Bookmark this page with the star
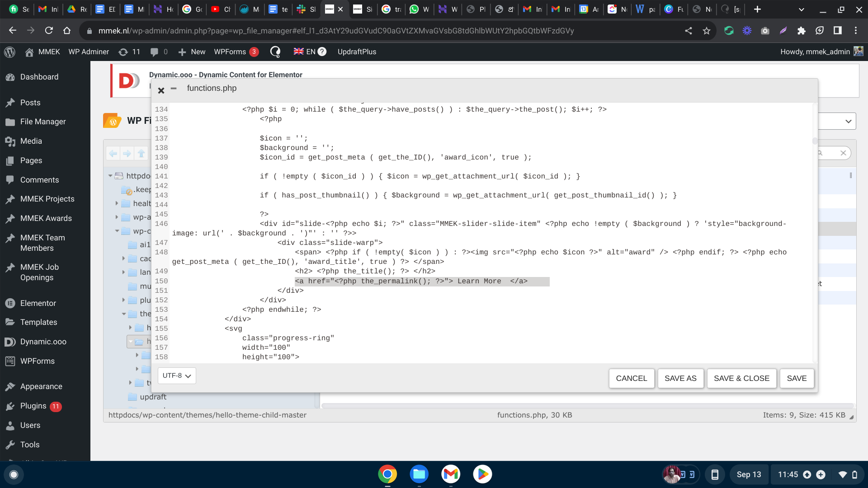The height and width of the screenshot is (488, 868). [x=706, y=31]
